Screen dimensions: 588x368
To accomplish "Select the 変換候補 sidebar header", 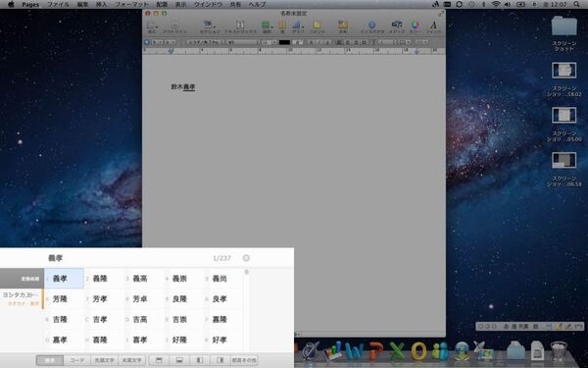I will tap(22, 279).
